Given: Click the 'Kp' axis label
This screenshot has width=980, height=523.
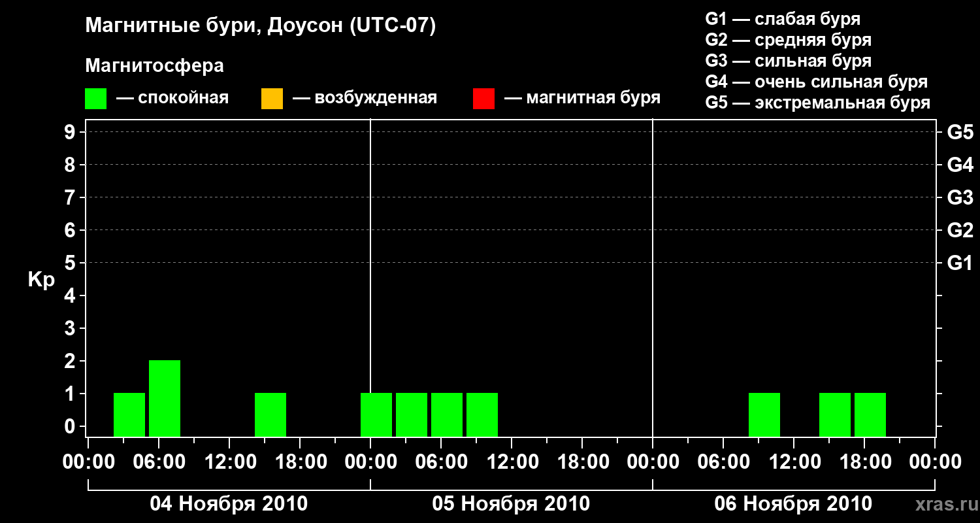Looking at the screenshot, I should (41, 279).
